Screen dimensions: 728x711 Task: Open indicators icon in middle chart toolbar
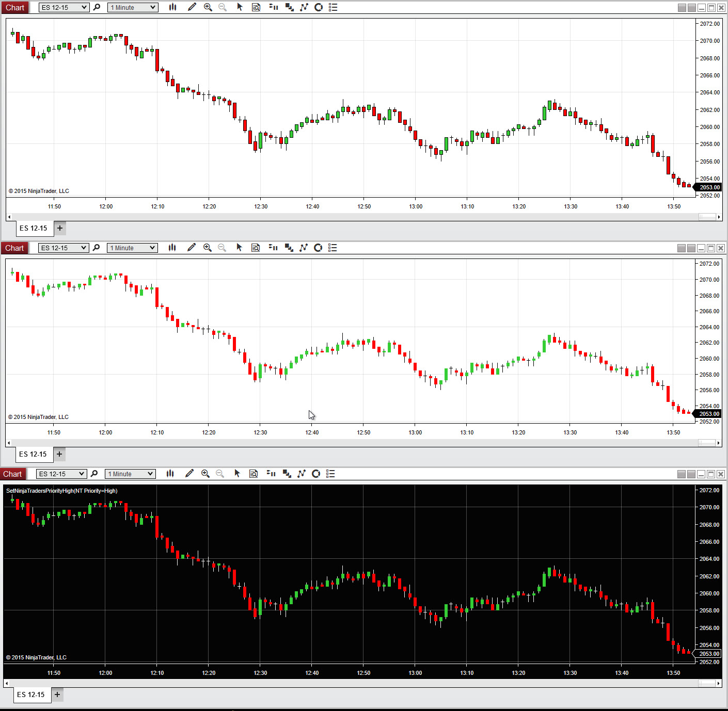click(x=304, y=248)
